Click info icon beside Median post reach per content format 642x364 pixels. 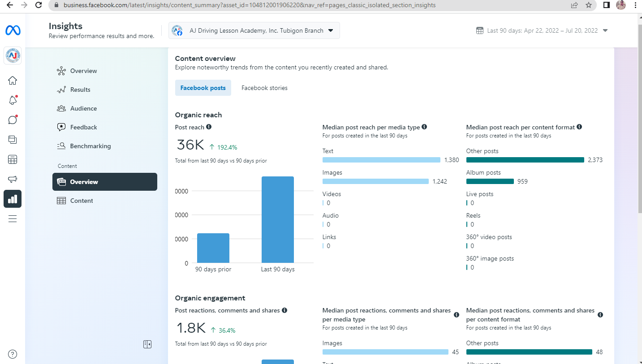point(579,127)
